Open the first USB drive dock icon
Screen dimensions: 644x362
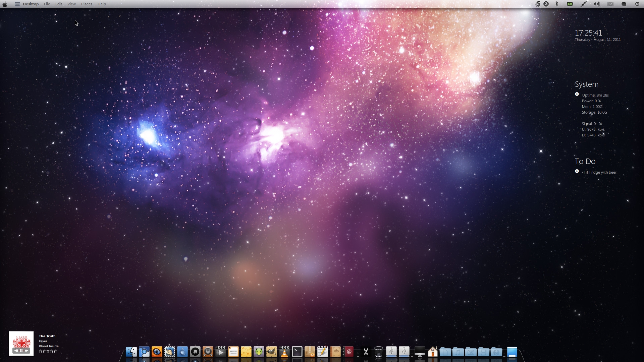tap(391, 352)
